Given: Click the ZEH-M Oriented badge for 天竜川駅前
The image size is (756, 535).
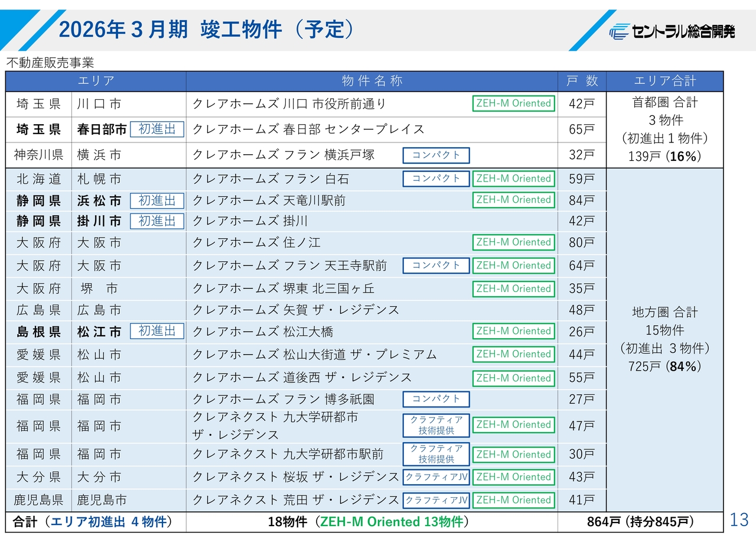Looking at the screenshot, I should coord(513,200).
